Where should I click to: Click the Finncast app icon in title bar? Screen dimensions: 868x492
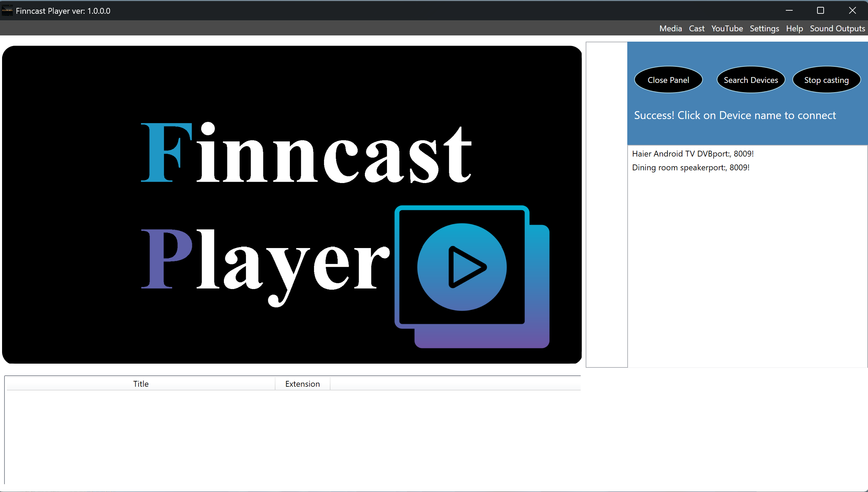coord(7,11)
